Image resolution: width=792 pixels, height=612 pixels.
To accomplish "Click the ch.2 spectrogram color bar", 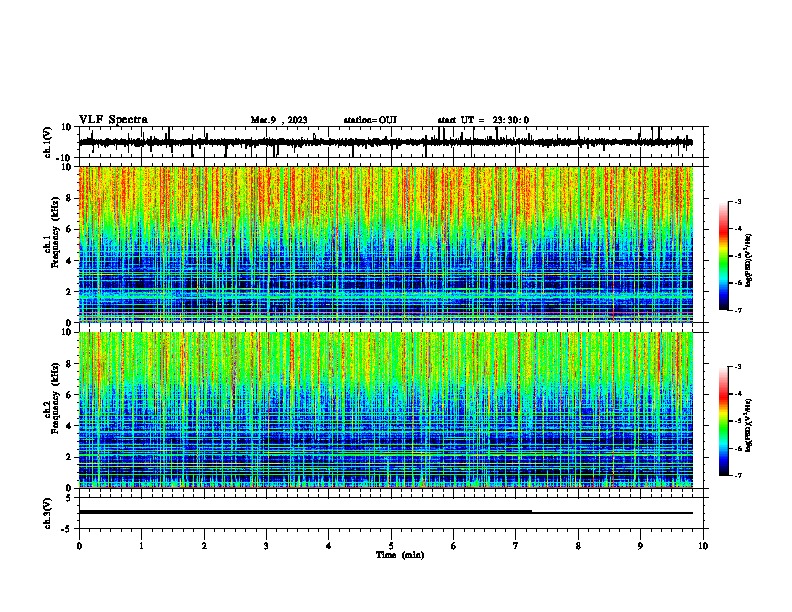I will click(x=724, y=421).
